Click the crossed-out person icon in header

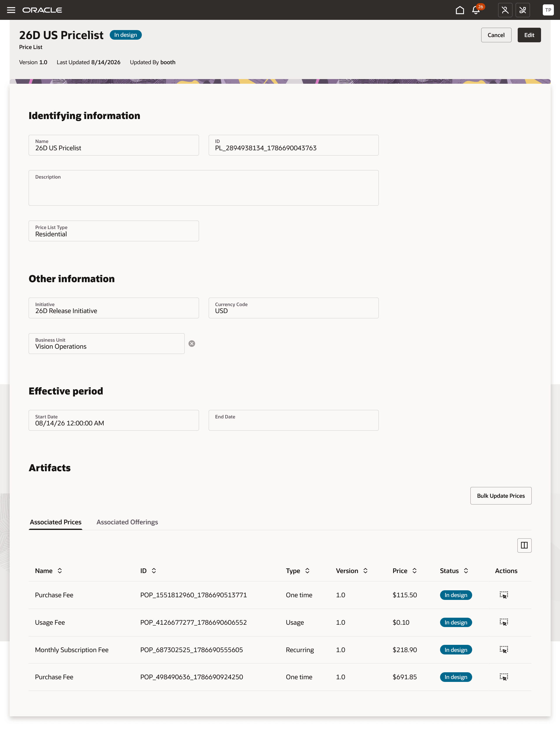coord(505,10)
